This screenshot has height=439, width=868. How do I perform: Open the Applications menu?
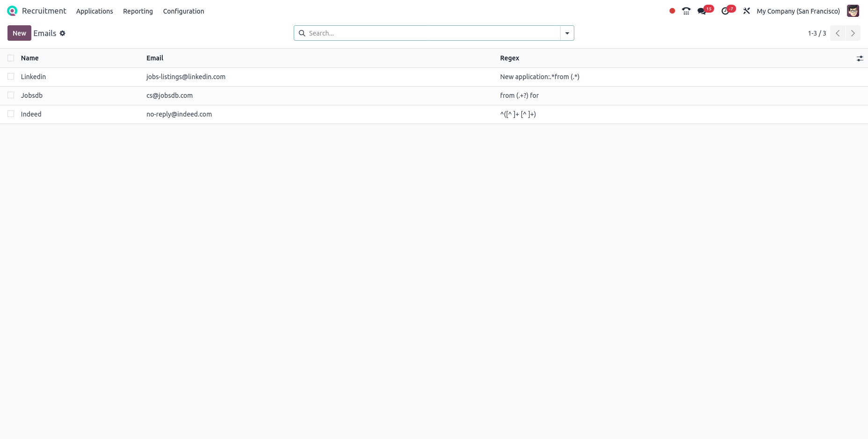pyautogui.click(x=94, y=11)
